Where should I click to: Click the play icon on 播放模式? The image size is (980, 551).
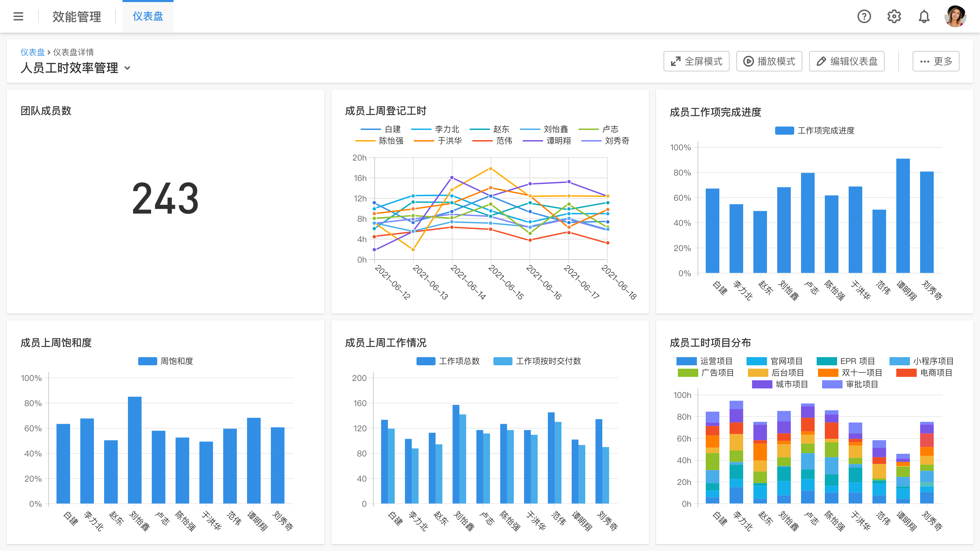[x=748, y=61]
